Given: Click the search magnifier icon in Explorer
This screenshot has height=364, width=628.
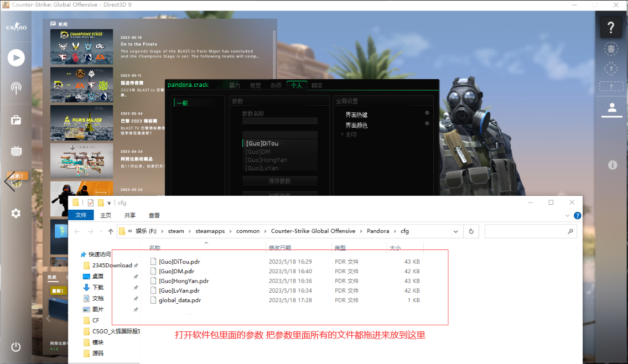Looking at the screenshot, I should click(570, 231).
